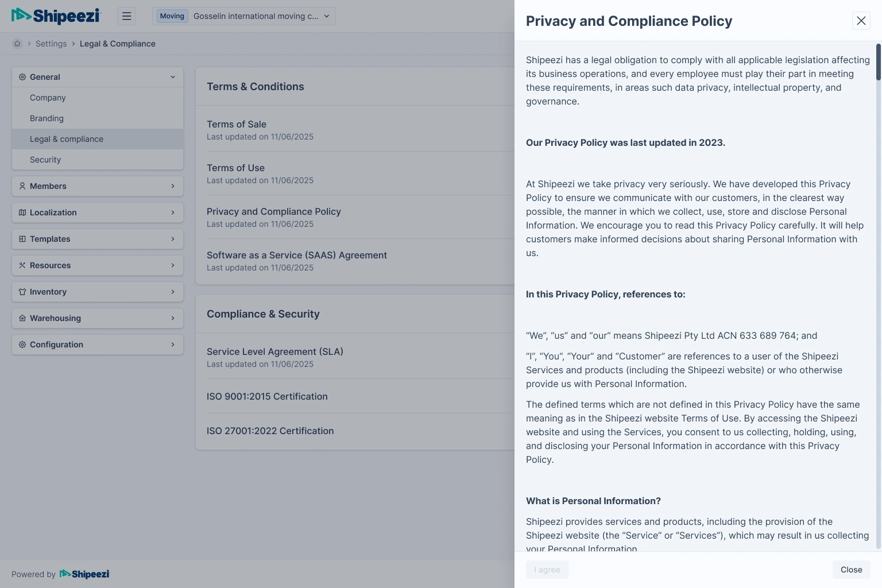
Task: Click the Templates layout icon
Action: pyautogui.click(x=22, y=239)
